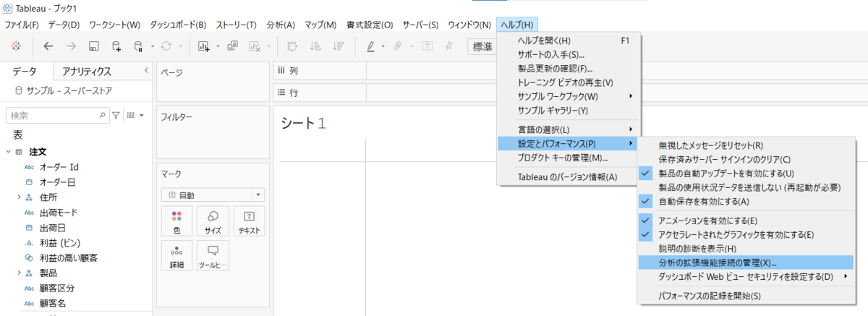
Task: Collapse the 注文 table in Data pane
Action: (x=8, y=152)
